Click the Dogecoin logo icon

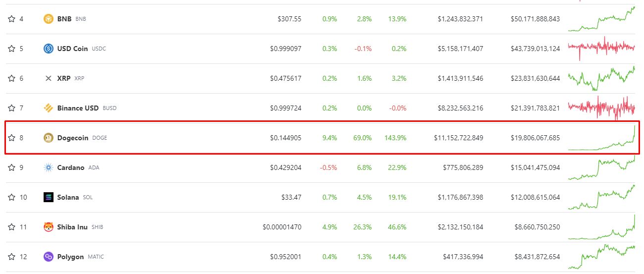(49, 138)
